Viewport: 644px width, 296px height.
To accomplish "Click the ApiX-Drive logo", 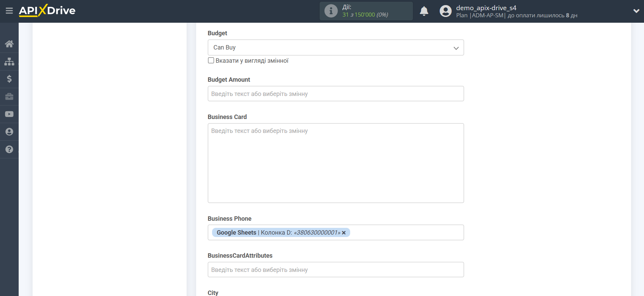I will [47, 11].
